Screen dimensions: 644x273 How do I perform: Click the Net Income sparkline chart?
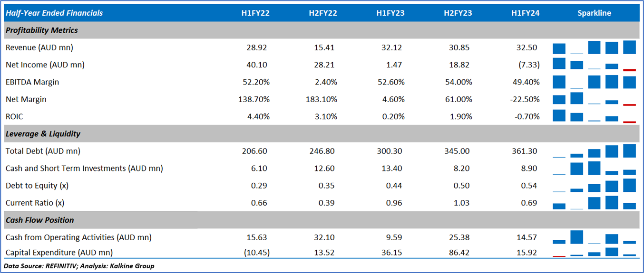point(594,65)
